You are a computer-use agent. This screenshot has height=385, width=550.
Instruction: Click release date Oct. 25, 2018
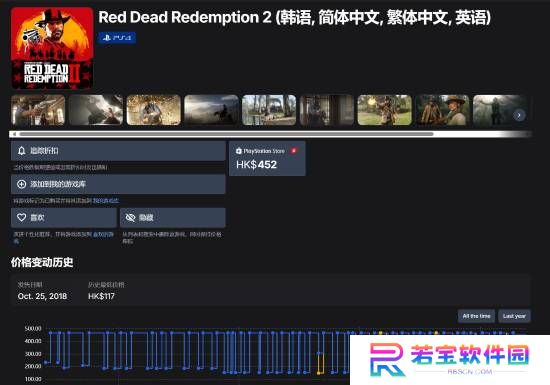click(42, 296)
